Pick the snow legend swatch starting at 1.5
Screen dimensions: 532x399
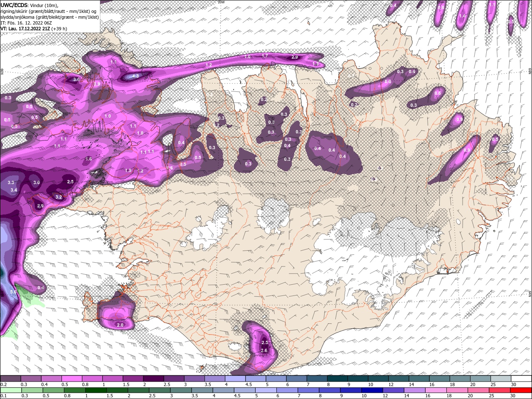tap(133, 379)
